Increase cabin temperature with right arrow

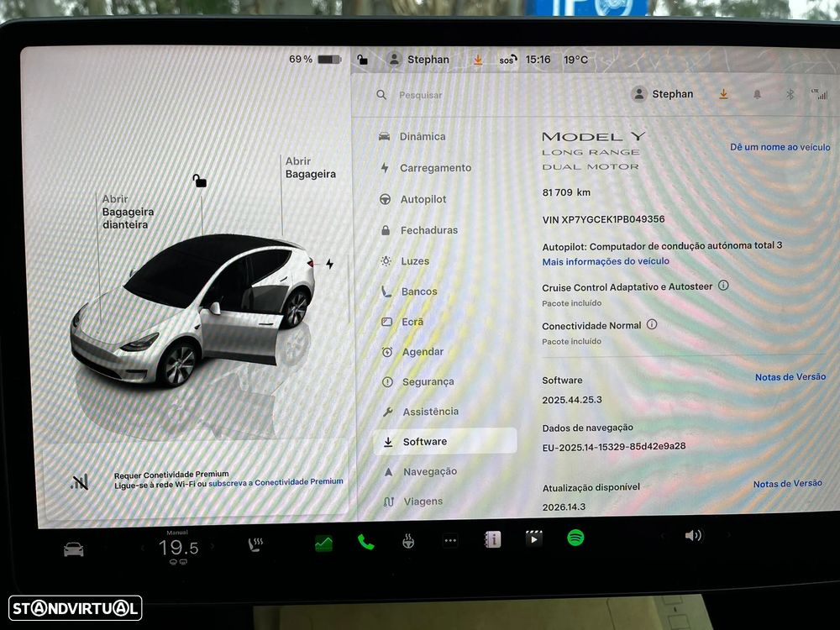213,547
